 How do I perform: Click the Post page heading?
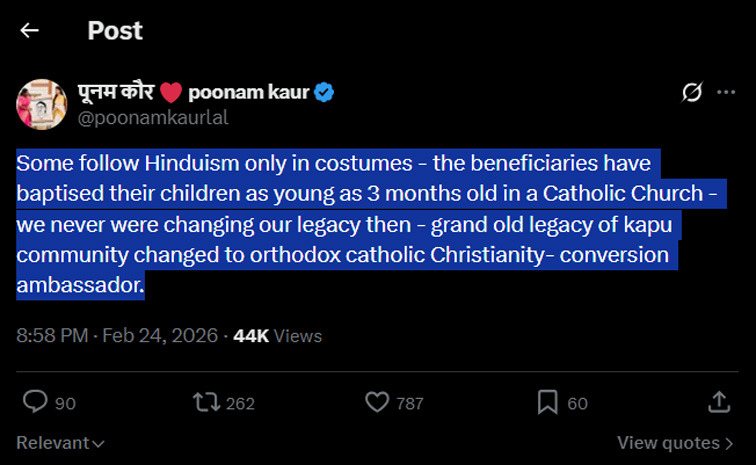(115, 30)
